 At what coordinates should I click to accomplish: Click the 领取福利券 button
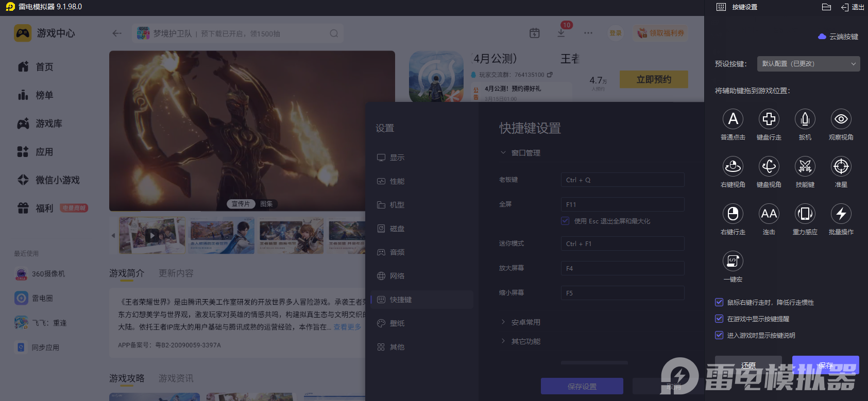pos(661,33)
